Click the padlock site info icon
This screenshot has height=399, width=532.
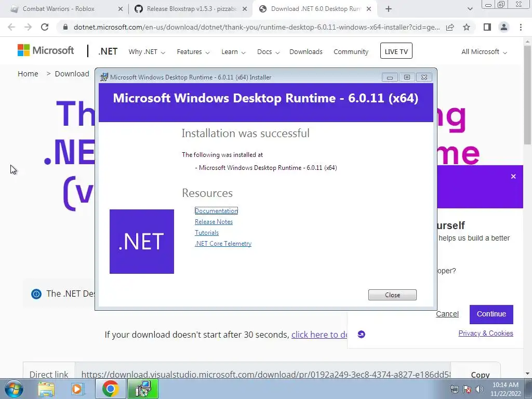(x=65, y=27)
